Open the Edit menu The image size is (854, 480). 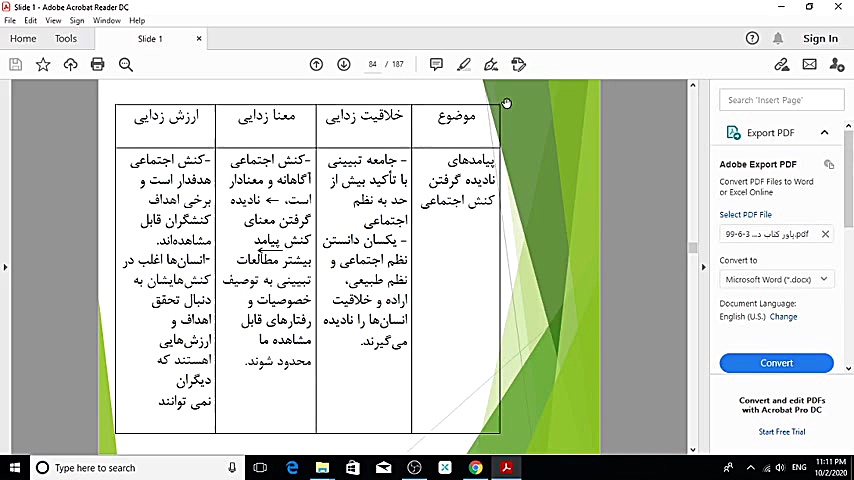pyautogui.click(x=30, y=20)
